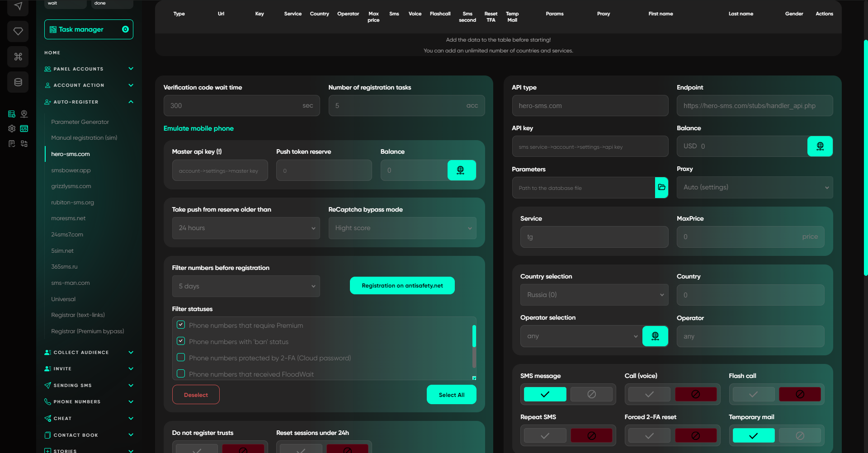Open Parameter Generator menu item
The image size is (868, 453).
click(80, 122)
